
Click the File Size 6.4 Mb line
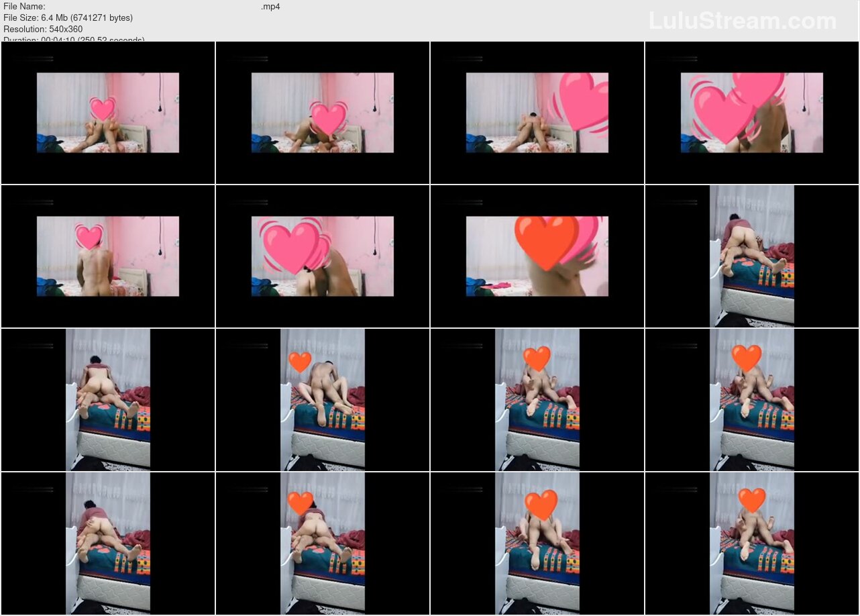(x=68, y=18)
